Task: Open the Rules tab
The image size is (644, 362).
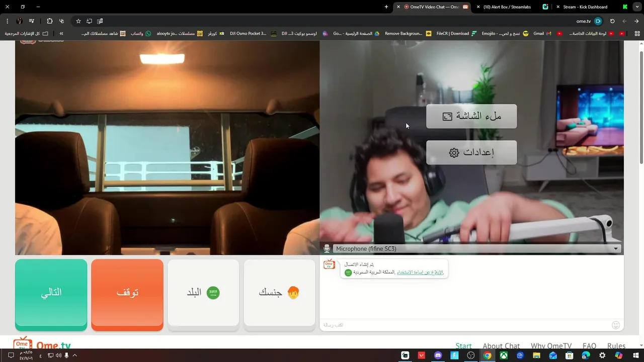Action: [616, 346]
